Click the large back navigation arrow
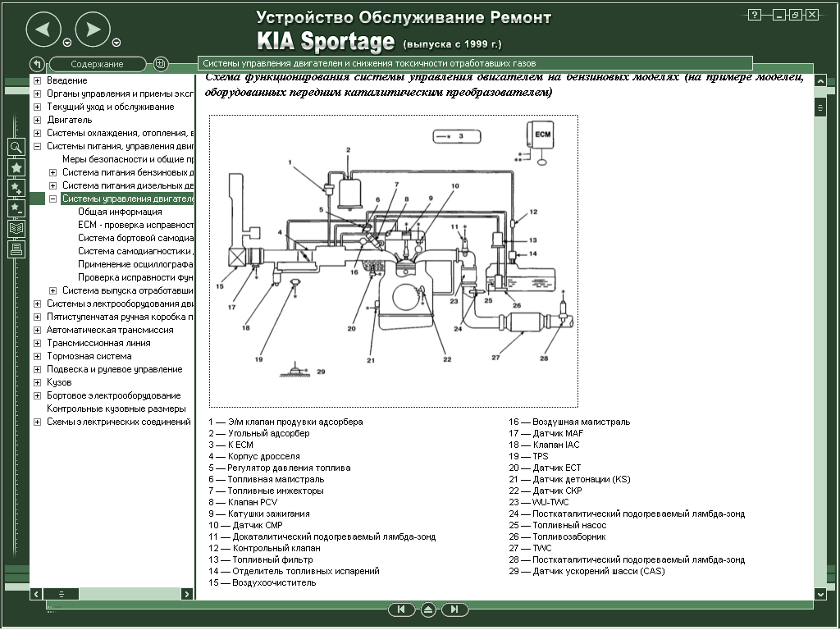840x630 pixels. click(x=43, y=30)
